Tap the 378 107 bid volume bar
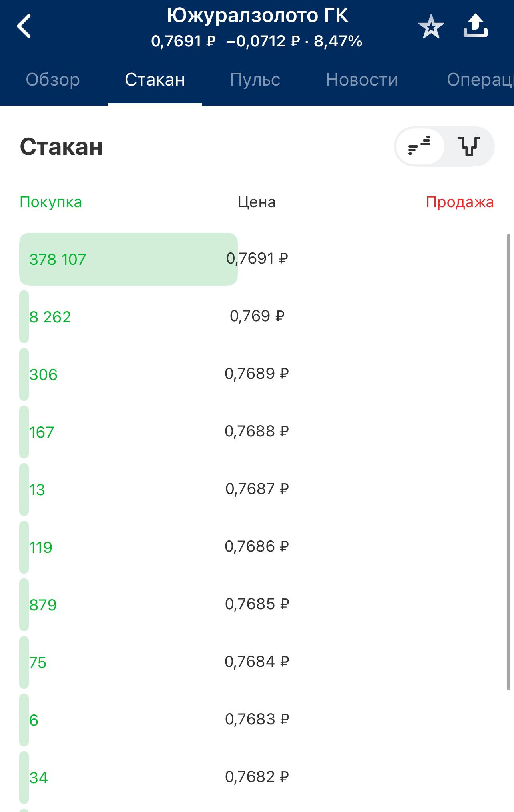 (128, 259)
